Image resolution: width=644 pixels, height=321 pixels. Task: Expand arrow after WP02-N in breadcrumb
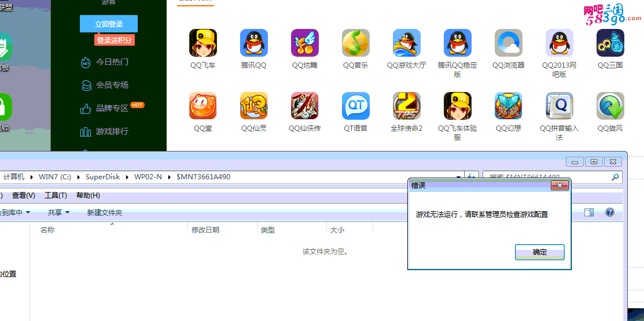tap(169, 178)
